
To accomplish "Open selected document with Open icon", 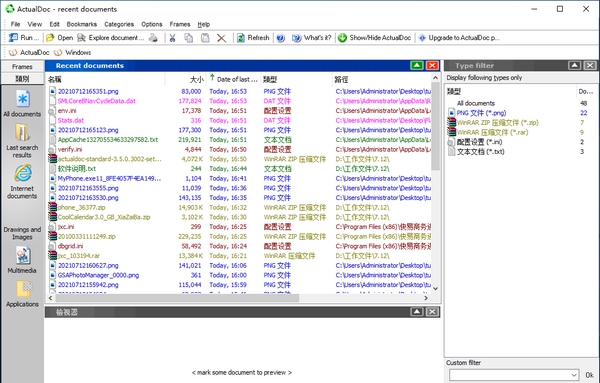I will [59, 37].
